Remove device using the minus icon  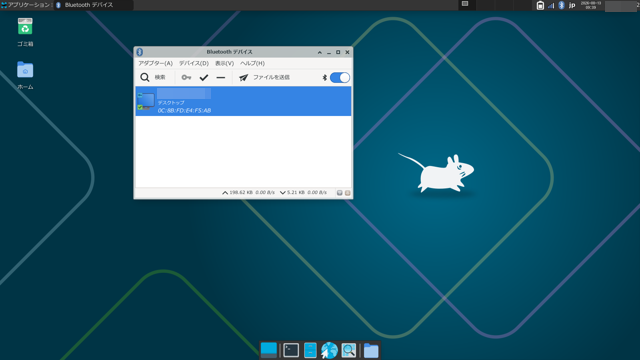[x=221, y=77]
